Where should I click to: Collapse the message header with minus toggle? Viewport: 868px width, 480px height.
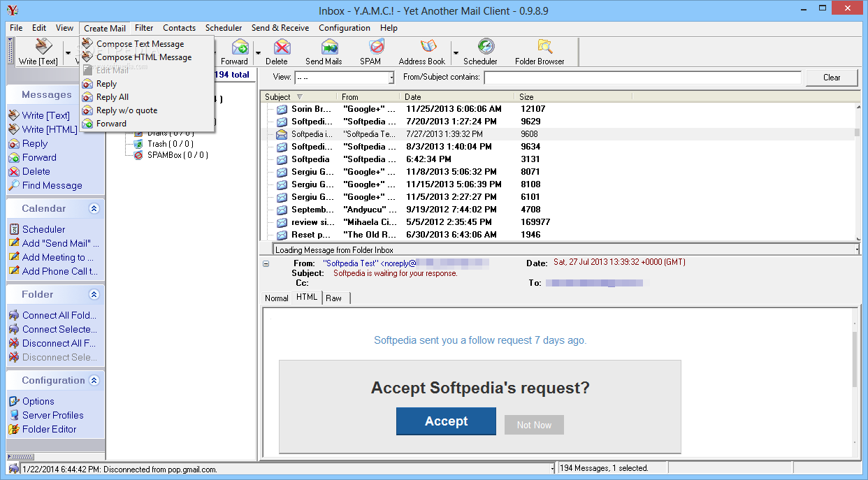[266, 263]
